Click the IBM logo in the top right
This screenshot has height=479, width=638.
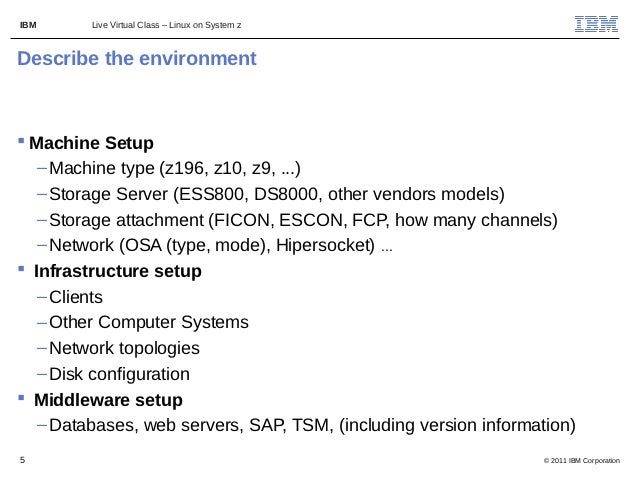pos(596,24)
